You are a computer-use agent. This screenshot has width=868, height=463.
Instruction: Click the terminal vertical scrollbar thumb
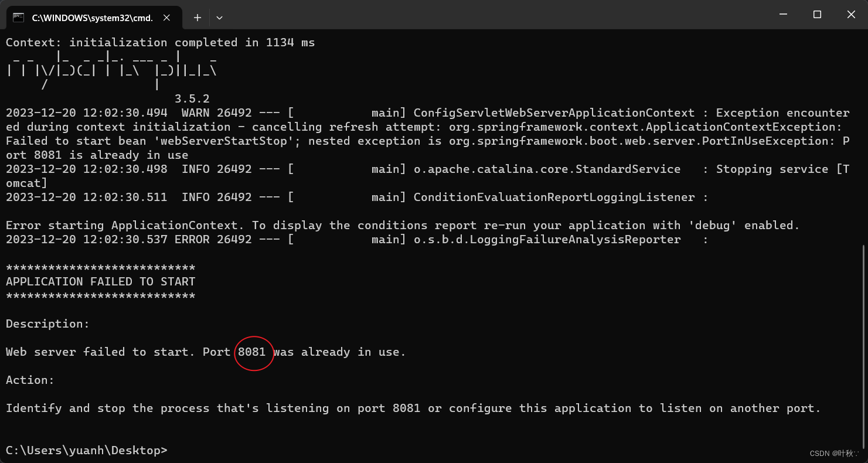[x=864, y=348]
